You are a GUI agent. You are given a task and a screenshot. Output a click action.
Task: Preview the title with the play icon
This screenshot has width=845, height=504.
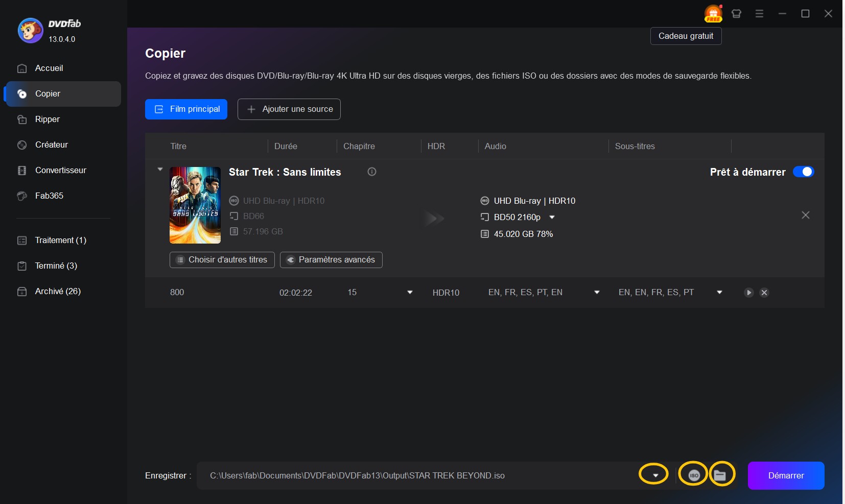748,293
